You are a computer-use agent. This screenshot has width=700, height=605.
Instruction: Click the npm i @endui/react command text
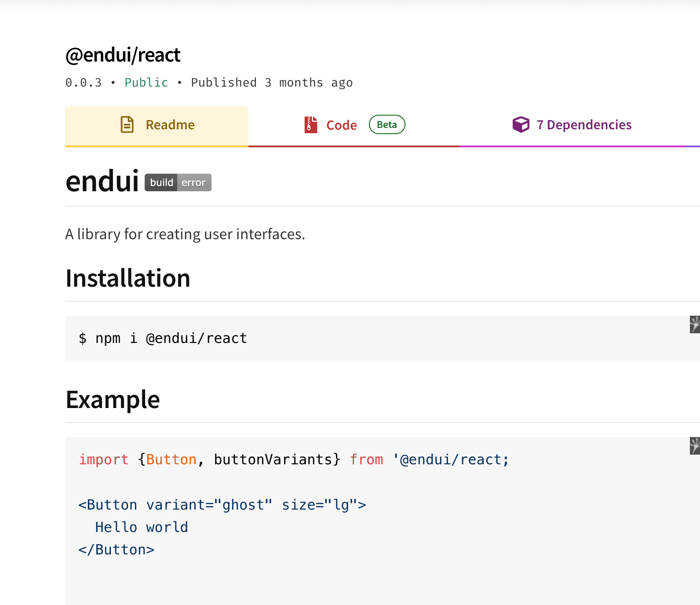tap(171, 338)
